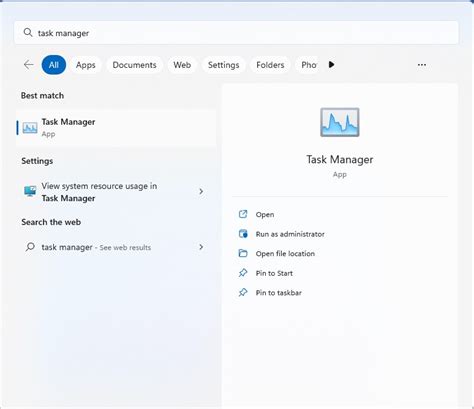Image resolution: width=474 pixels, height=409 pixels.
Task: Click the Pin to Start pin icon
Action: tap(243, 273)
